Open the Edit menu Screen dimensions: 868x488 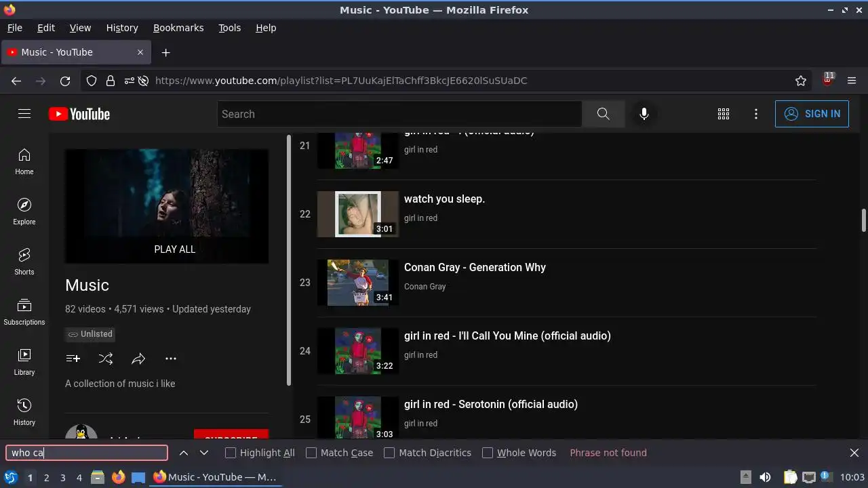[x=46, y=28]
